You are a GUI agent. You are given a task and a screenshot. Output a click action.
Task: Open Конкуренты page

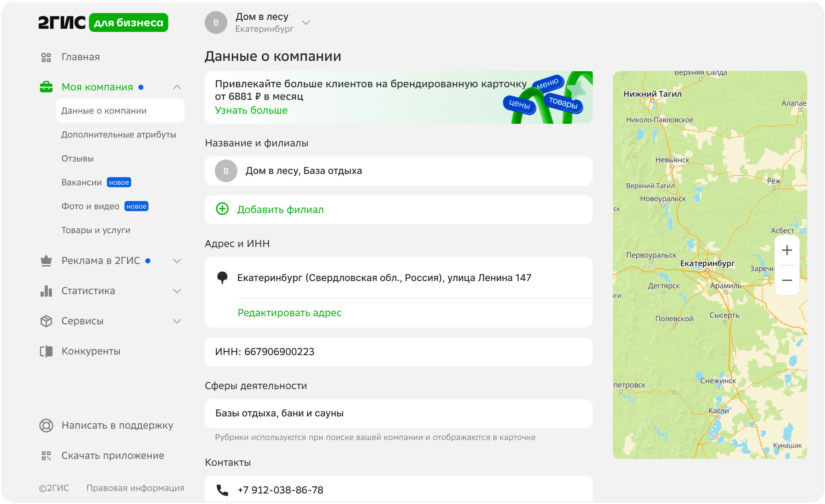[91, 351]
